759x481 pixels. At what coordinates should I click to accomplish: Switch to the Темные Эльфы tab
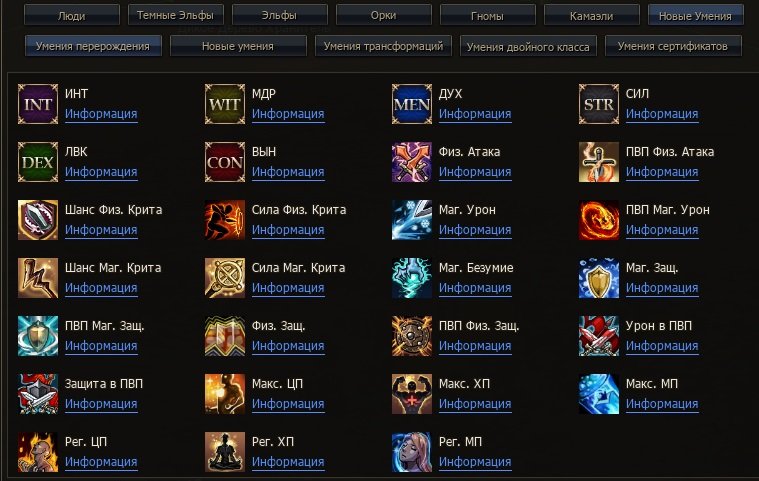[x=175, y=15]
